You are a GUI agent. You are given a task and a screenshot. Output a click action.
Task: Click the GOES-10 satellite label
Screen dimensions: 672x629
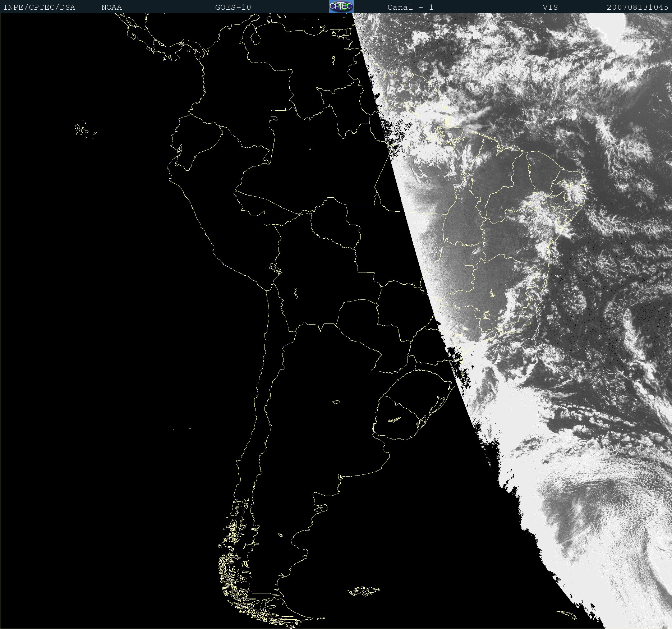(233, 7)
